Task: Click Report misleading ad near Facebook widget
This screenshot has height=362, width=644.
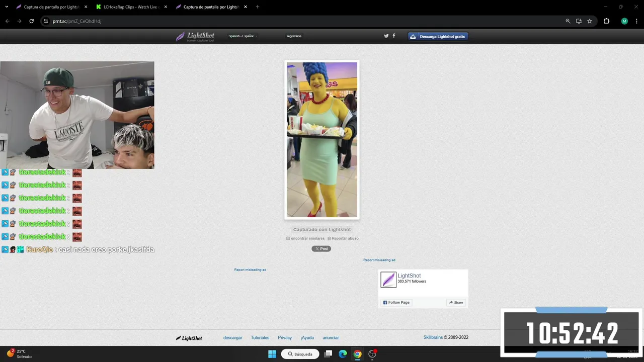Action: click(x=379, y=260)
